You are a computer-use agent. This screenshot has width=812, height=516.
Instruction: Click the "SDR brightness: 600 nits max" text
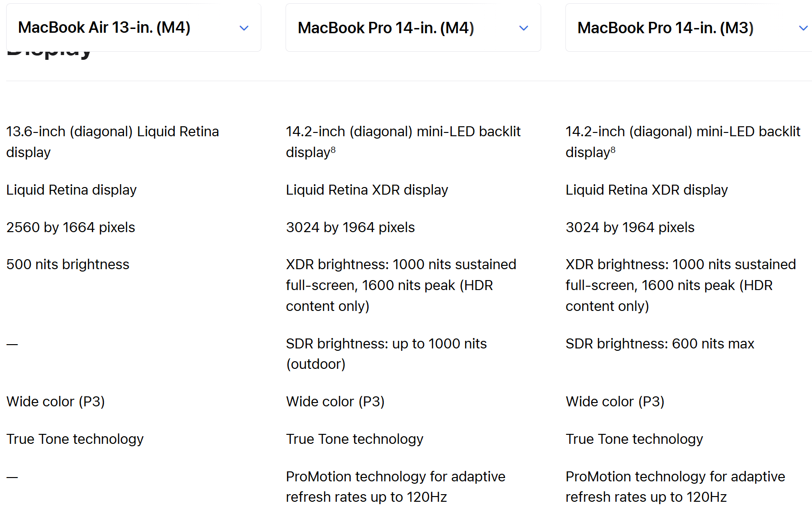(659, 344)
